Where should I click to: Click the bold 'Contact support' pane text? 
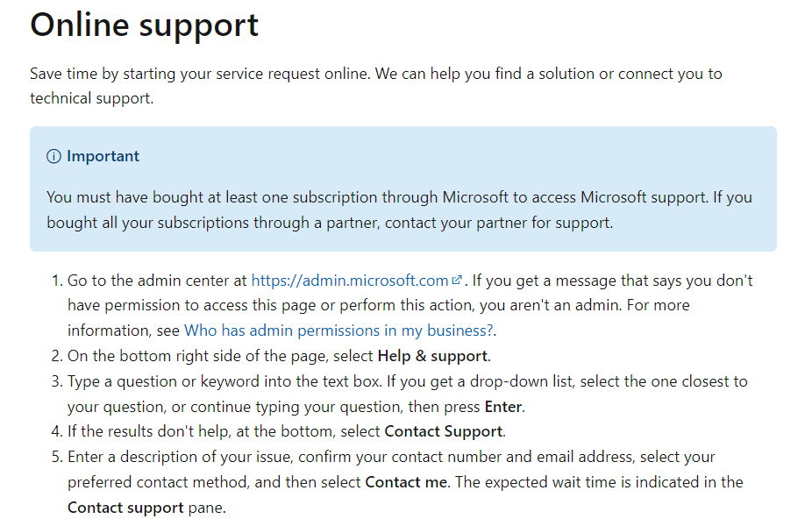pyautogui.click(x=125, y=508)
